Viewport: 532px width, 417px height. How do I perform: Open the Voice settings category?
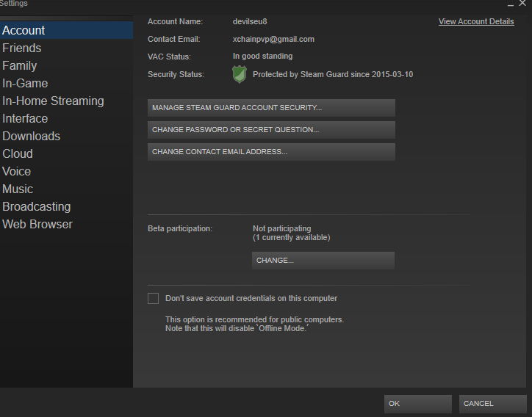66,171
